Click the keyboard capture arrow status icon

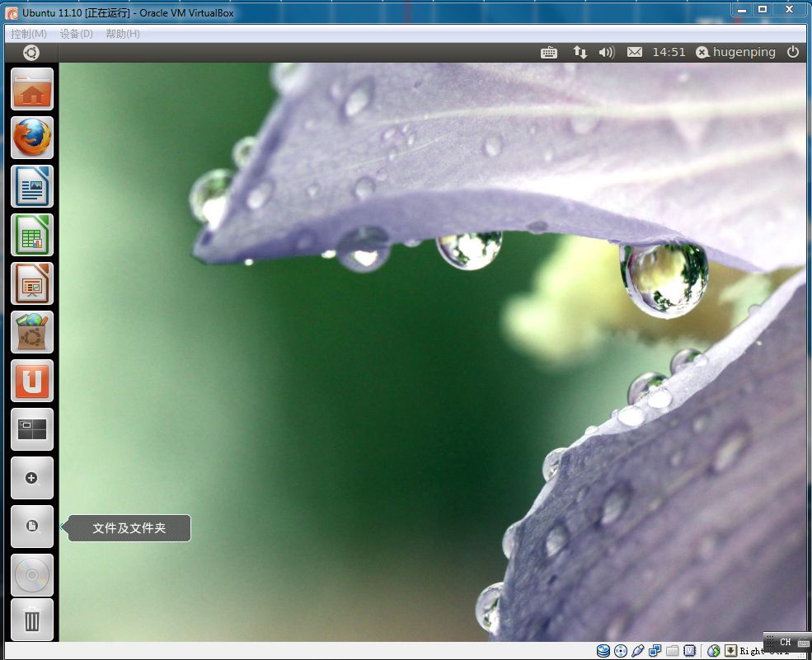tap(730, 651)
